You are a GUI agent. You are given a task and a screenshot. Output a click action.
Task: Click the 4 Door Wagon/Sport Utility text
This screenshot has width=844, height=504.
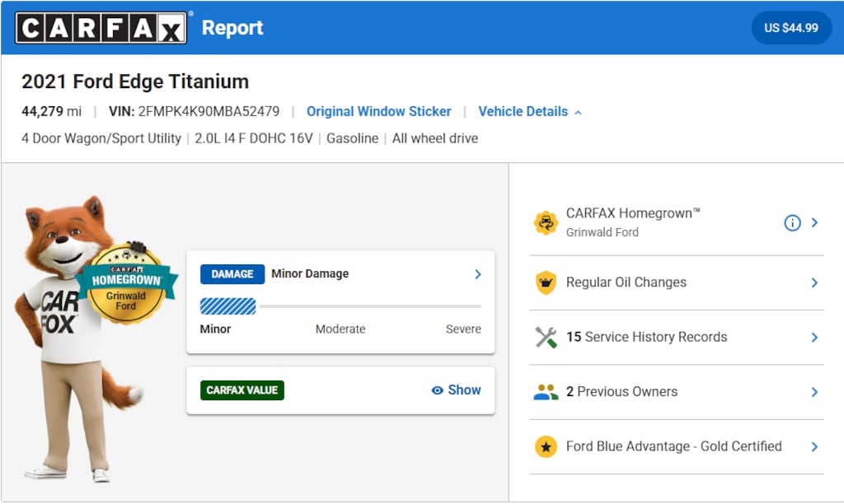pyautogui.click(x=101, y=138)
